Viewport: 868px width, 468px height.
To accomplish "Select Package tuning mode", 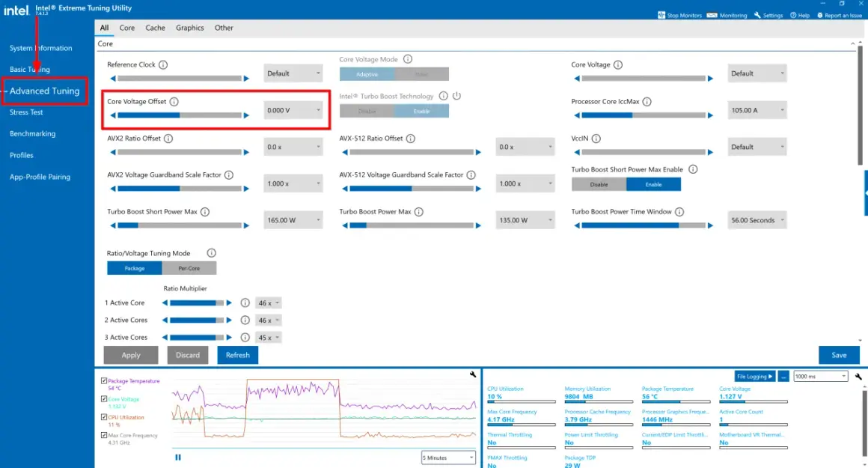I will 134,268.
